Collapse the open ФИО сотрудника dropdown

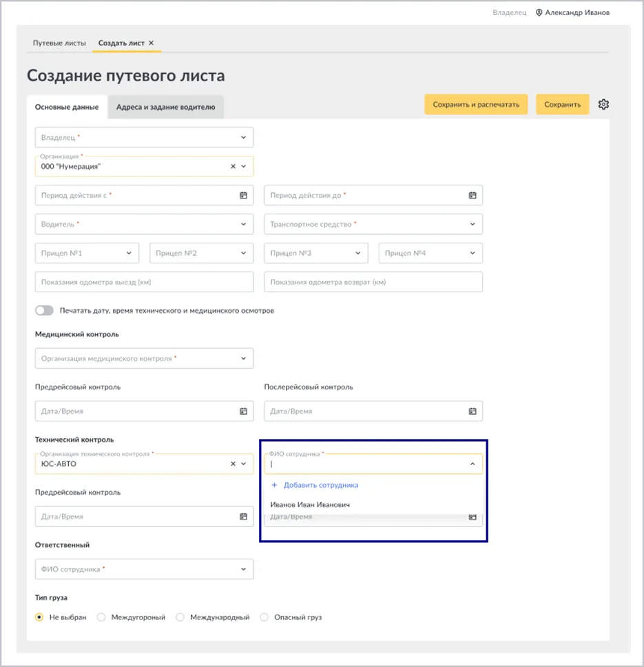[x=472, y=464]
